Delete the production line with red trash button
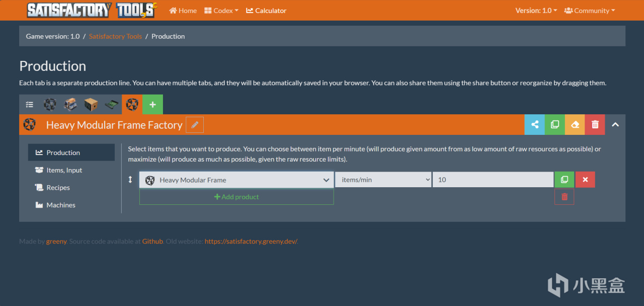This screenshot has height=306, width=644. 595,124
